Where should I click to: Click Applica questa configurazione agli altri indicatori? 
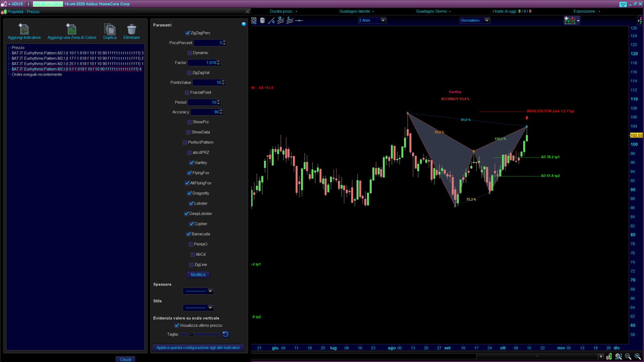pos(198,348)
